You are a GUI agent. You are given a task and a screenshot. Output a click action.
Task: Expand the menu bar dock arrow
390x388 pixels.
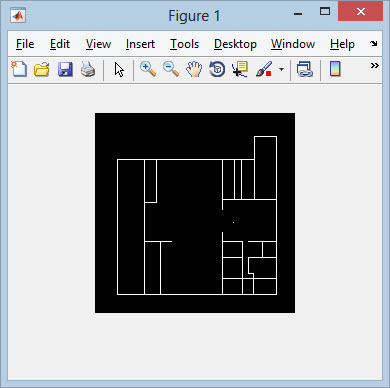[x=374, y=43]
